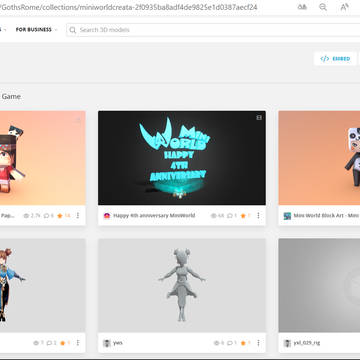Click like star on colored anime girl card
Viewport: 360px width, 360px height.
click(x=63, y=343)
